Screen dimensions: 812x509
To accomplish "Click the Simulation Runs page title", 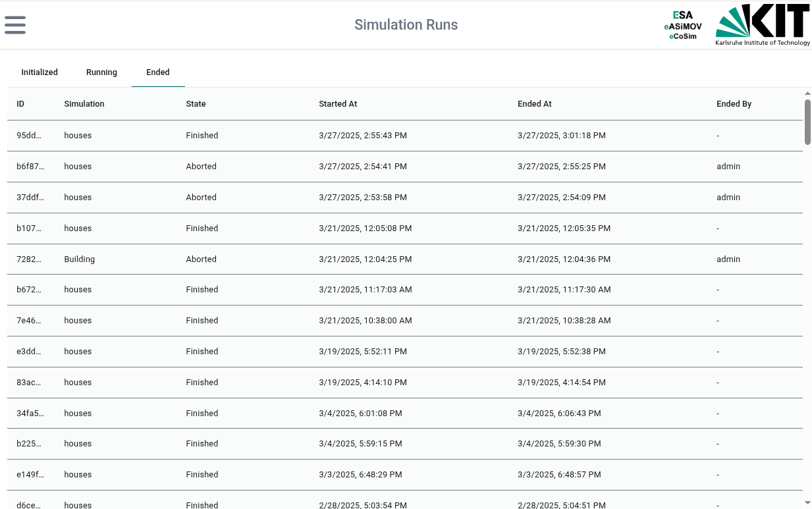I will click(406, 25).
